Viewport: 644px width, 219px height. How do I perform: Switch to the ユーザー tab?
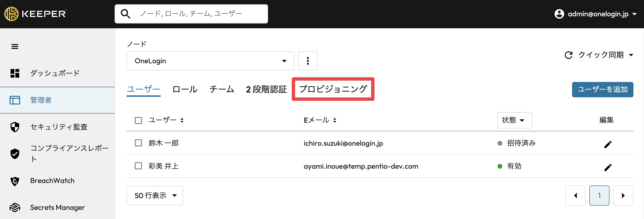click(x=144, y=89)
